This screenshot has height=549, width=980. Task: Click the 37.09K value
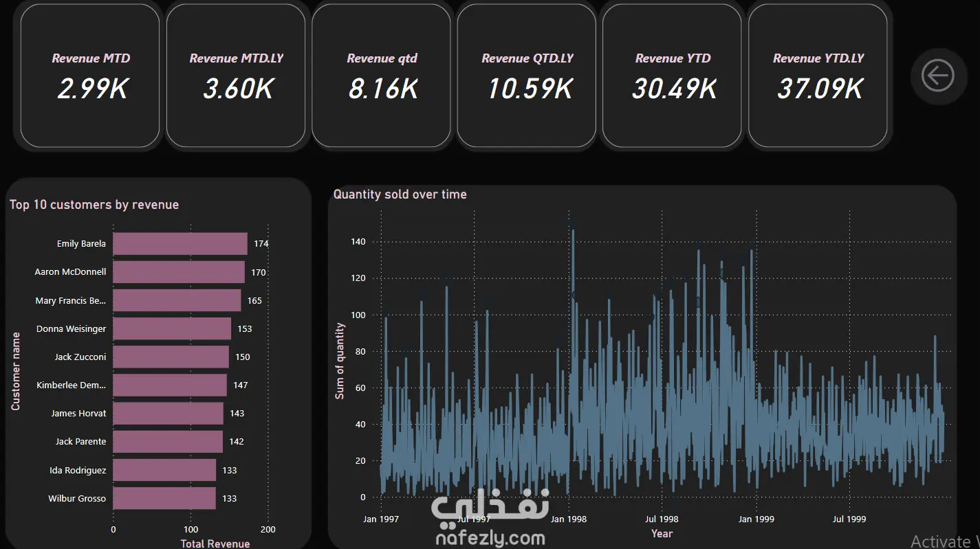click(x=820, y=89)
